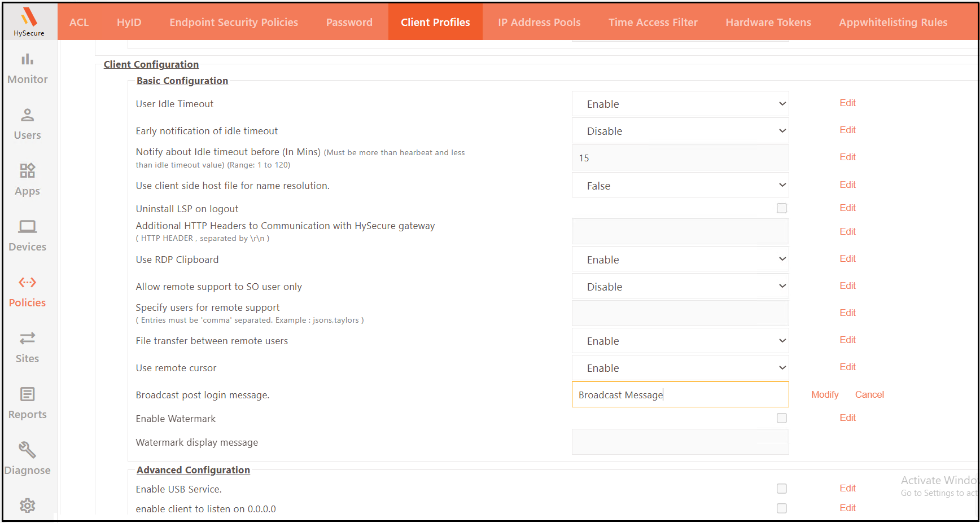This screenshot has width=980, height=523.
Task: Expand Early notification of idle timeout dropdown
Action: click(x=680, y=131)
